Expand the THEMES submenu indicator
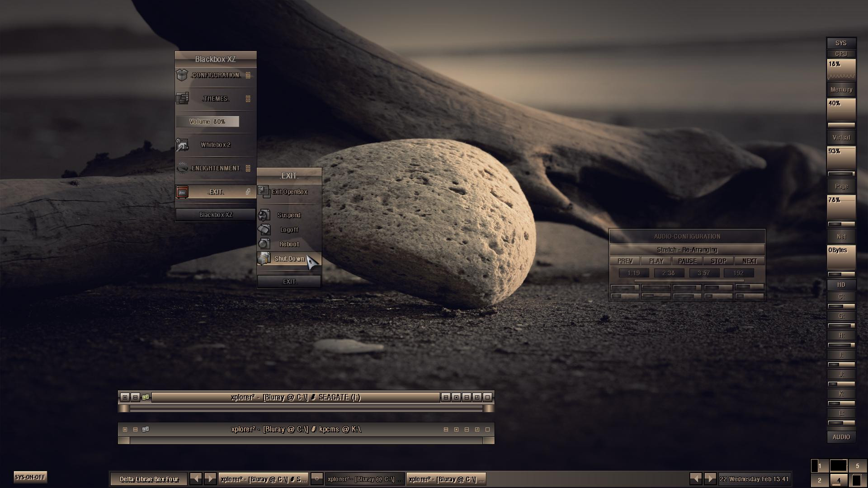The height and width of the screenshot is (488, 868). pos(248,99)
